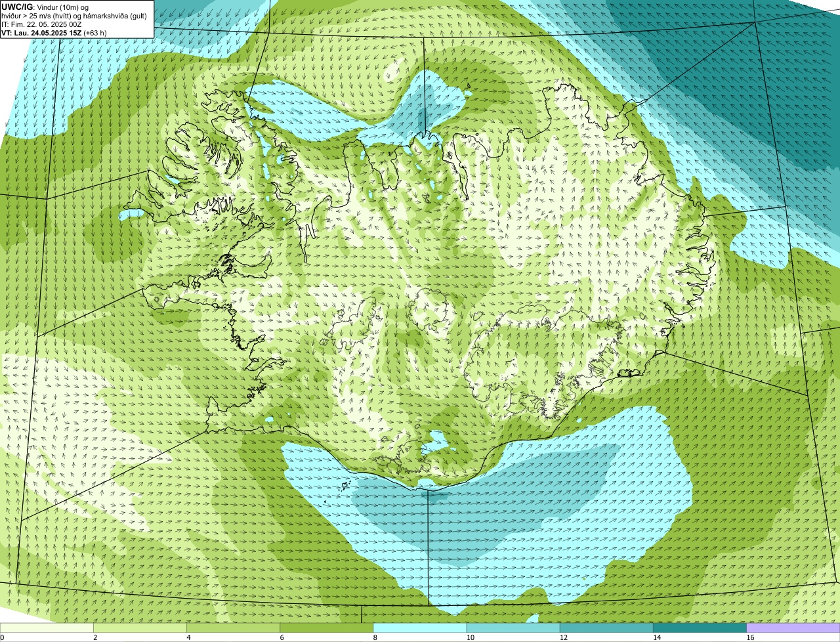The image size is (840, 642).
Task: Click the legend scale label '16'
Action: coord(750,637)
